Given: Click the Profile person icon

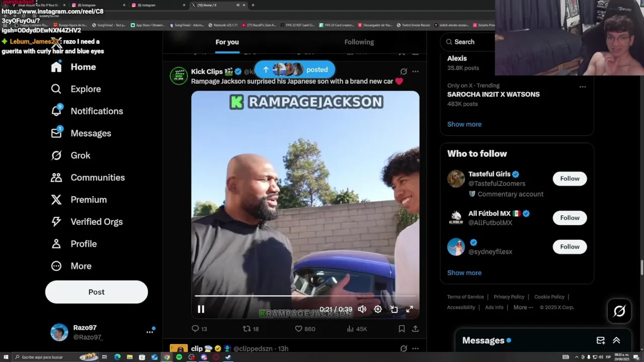Looking at the screenshot, I should pyautogui.click(x=56, y=244).
